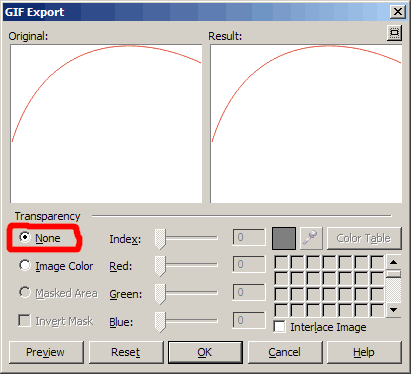This screenshot has width=411, height=374.
Task: Enable the Invert Mask checkbox
Action: point(24,321)
